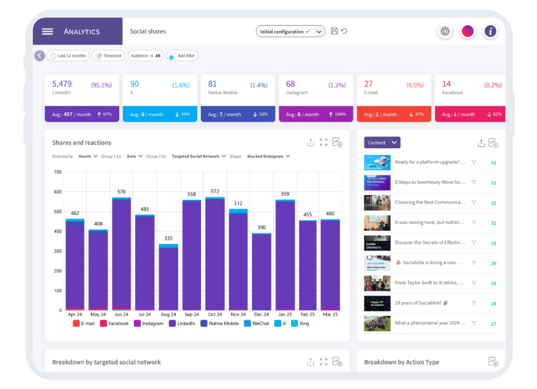The width and height of the screenshot is (537, 389).
Task: Toggle WeChat series in chart legend
Action: [x=257, y=323]
